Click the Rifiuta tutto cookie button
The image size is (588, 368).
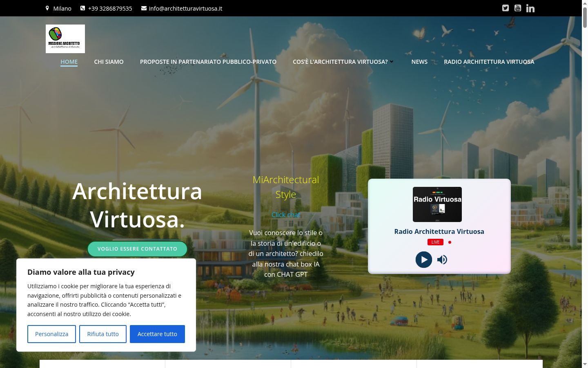pyautogui.click(x=103, y=334)
